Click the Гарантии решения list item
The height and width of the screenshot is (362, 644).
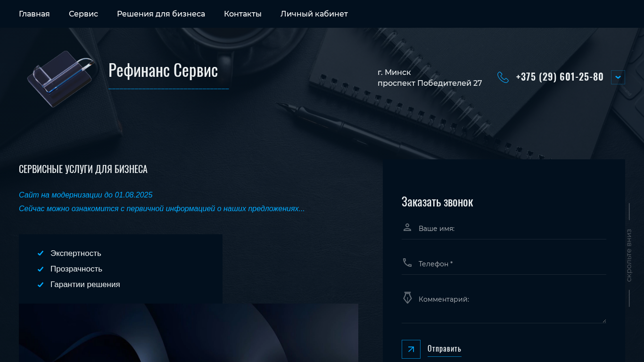(85, 284)
